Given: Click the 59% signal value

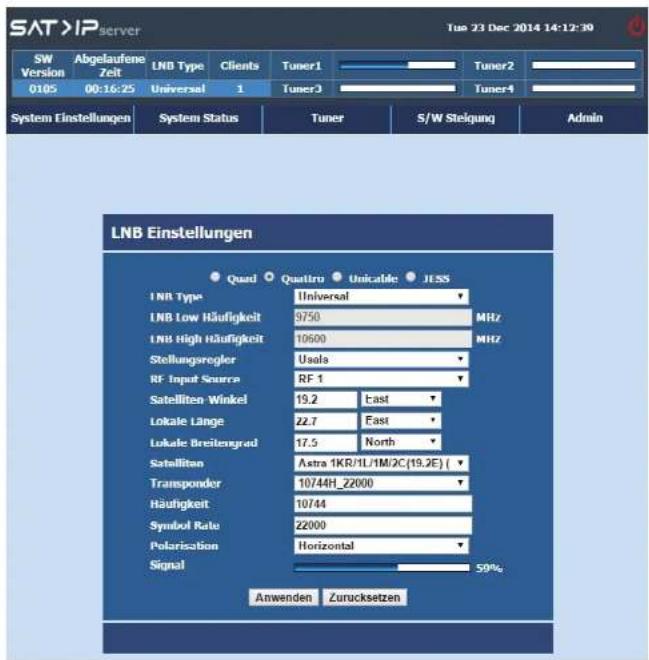Looking at the screenshot, I should [x=489, y=568].
